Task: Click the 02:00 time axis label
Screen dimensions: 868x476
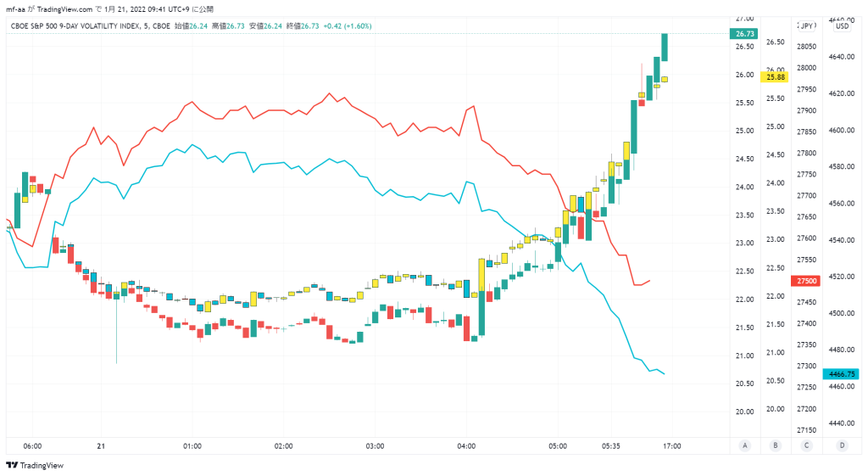Action: point(283,446)
